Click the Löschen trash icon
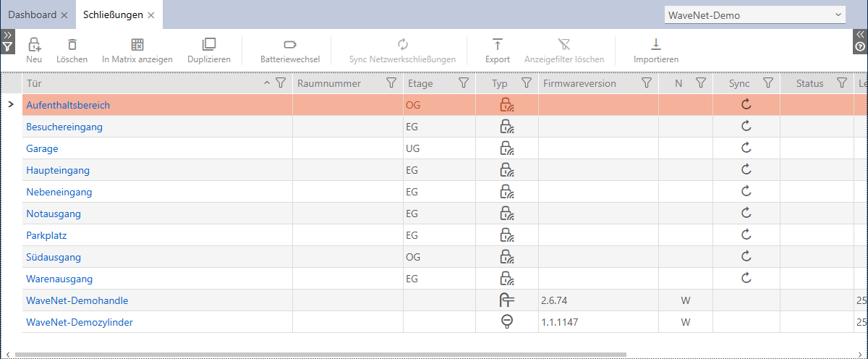This screenshot has height=359, width=868. 72,45
